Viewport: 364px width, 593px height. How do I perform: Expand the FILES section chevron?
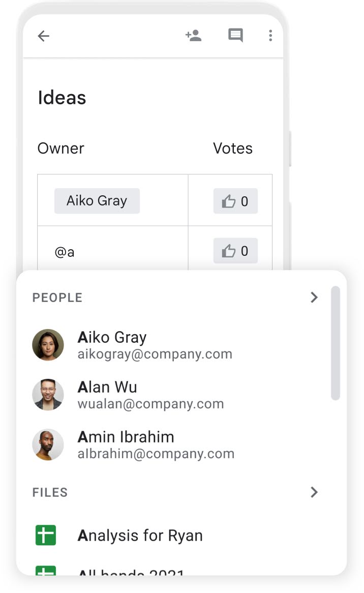[x=314, y=492]
